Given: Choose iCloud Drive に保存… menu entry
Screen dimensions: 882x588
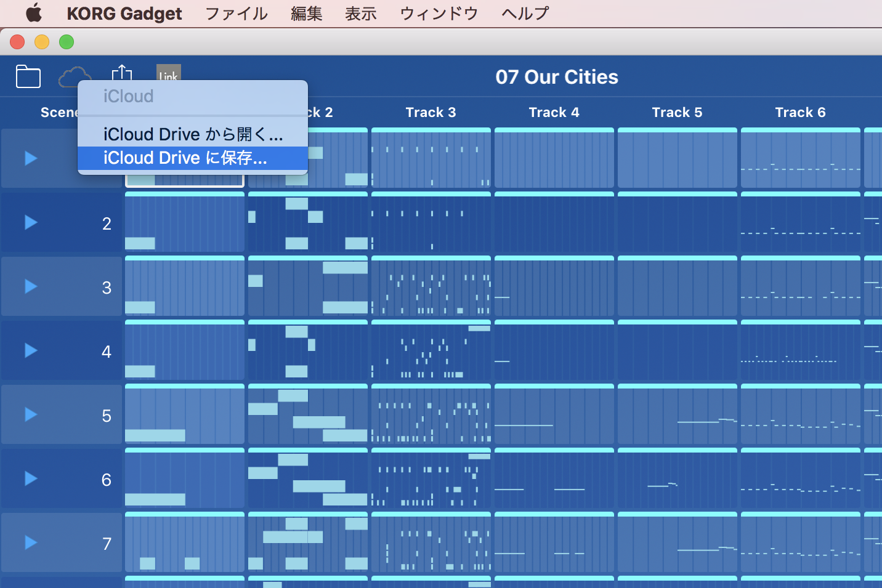Looking at the screenshot, I should pos(193,158).
